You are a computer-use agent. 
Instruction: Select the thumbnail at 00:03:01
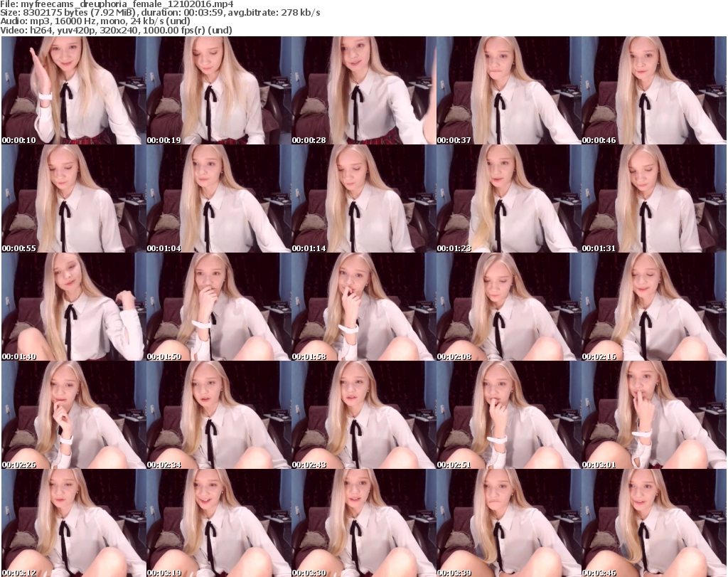pos(653,415)
